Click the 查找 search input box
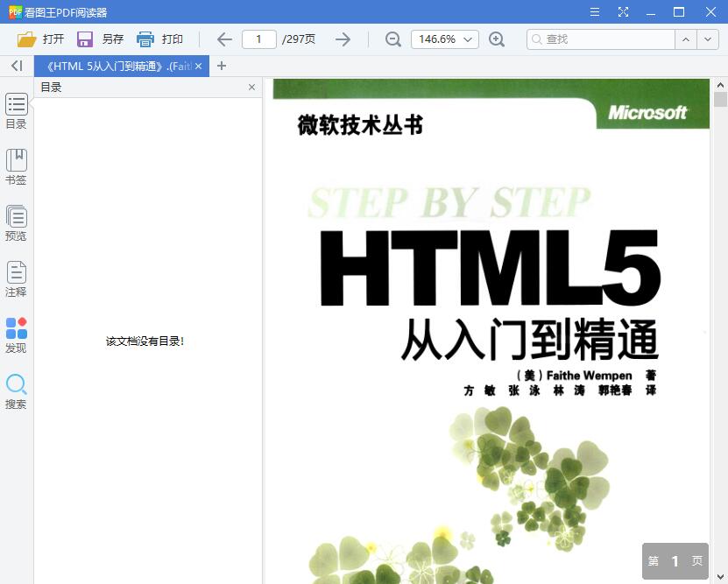 coord(601,39)
